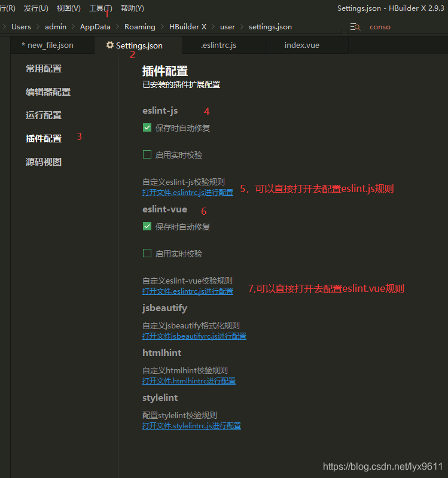Select 常用配置 in settings sidebar

[44, 69]
